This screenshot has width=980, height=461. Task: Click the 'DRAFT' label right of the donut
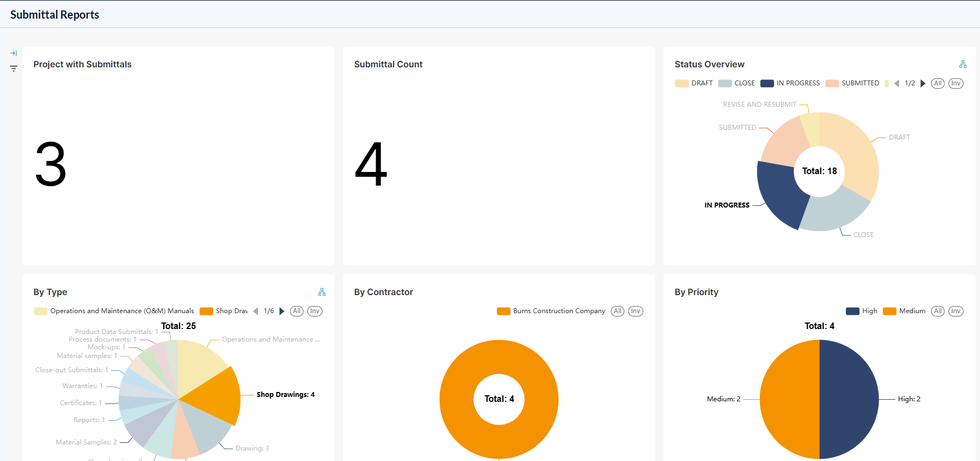click(900, 137)
